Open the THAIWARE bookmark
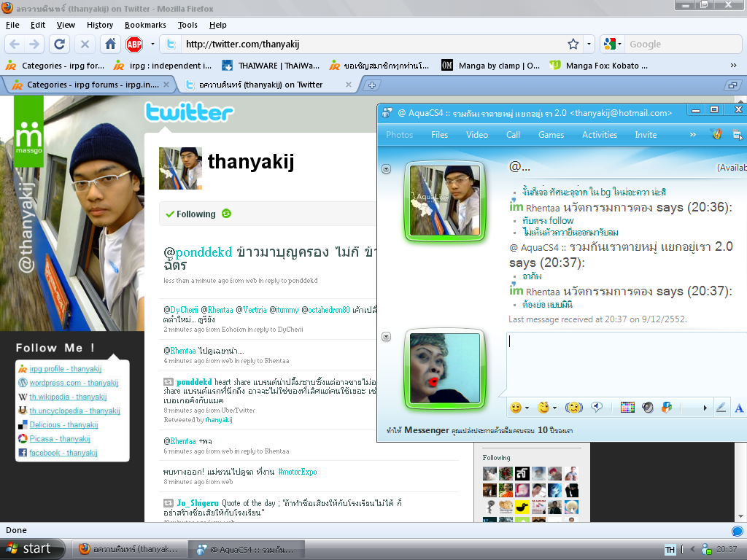 271,65
